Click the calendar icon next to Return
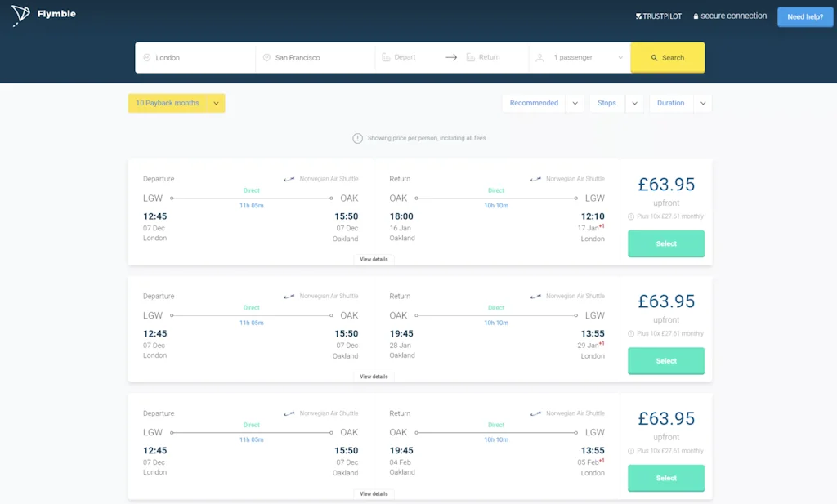 470,58
